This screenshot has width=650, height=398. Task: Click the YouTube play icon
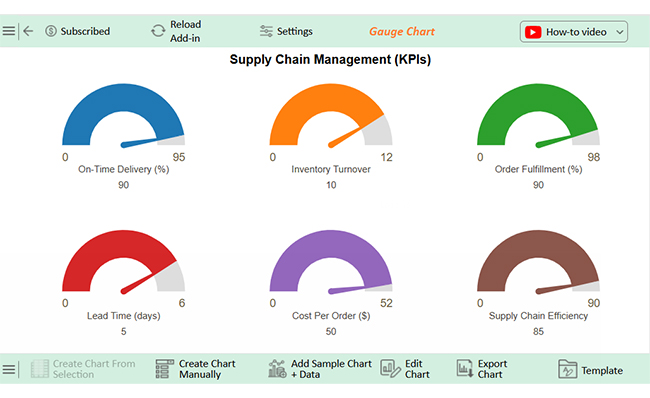pyautogui.click(x=533, y=32)
